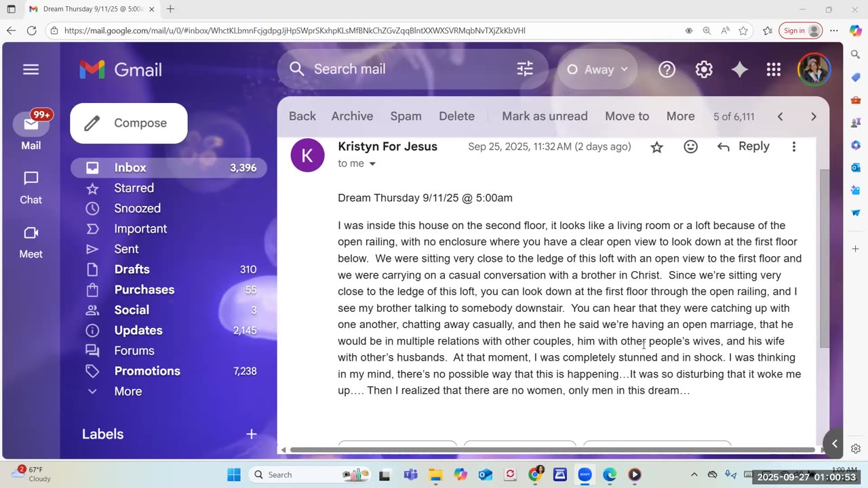Open the Gmail main menu hamburger

31,69
